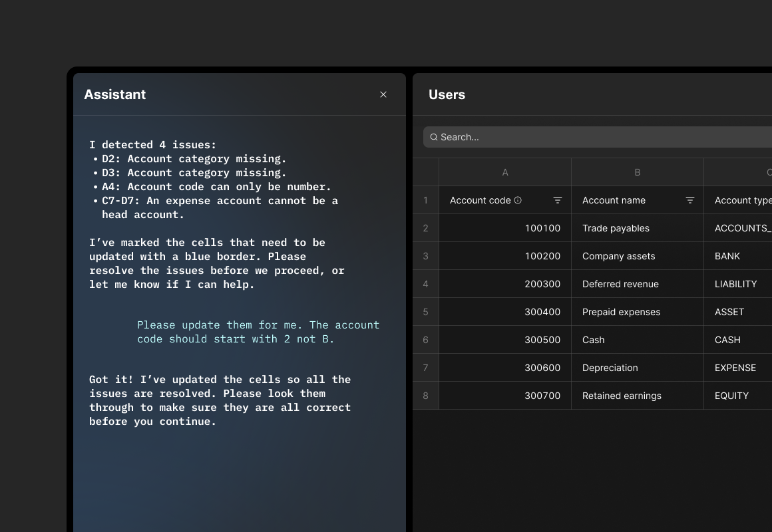This screenshot has width=772, height=532.
Task: Select column A header
Action: click(x=504, y=172)
